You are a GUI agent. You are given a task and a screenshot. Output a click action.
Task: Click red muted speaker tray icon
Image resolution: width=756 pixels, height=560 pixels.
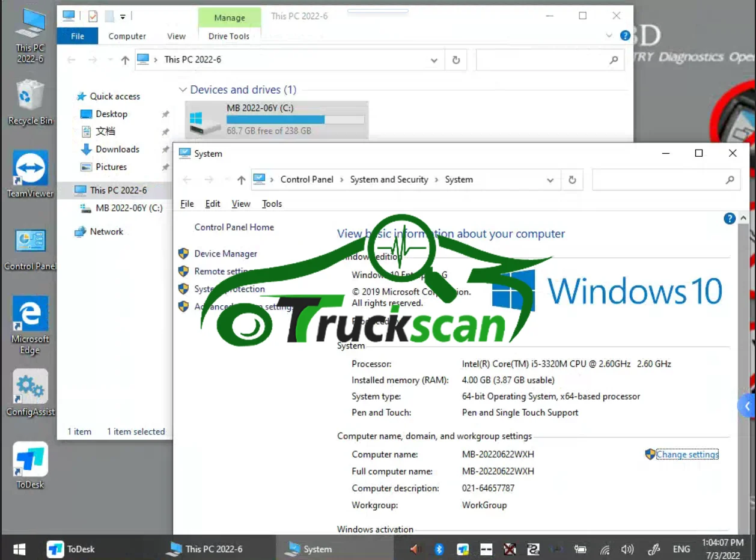(x=415, y=549)
